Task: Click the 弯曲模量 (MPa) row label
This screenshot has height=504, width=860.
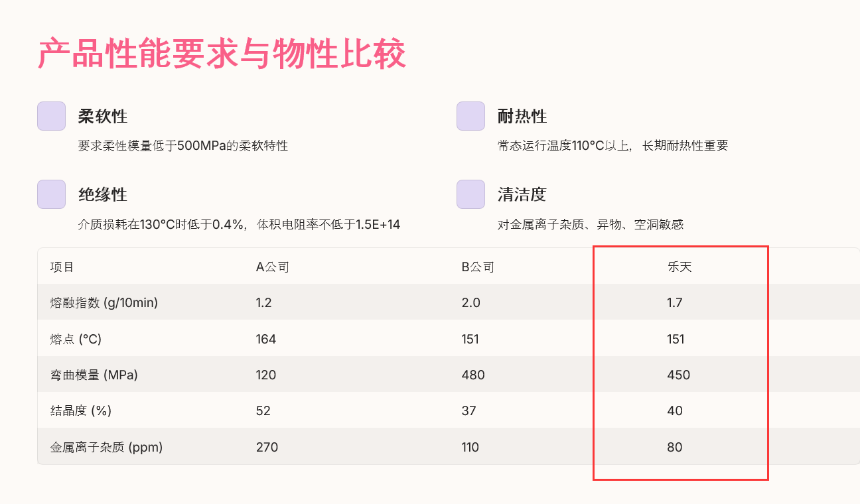Action: [94, 375]
